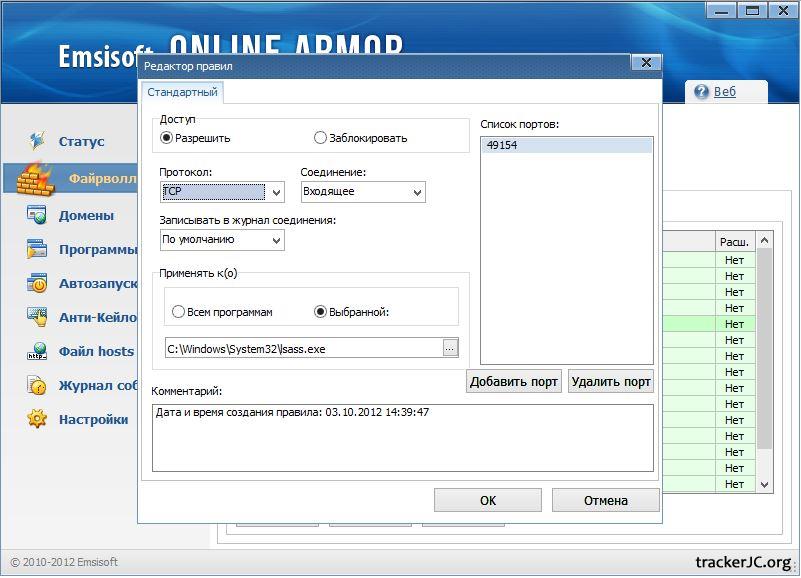The height and width of the screenshot is (578, 801).
Task: Click the Удалить порт button
Action: [610, 382]
